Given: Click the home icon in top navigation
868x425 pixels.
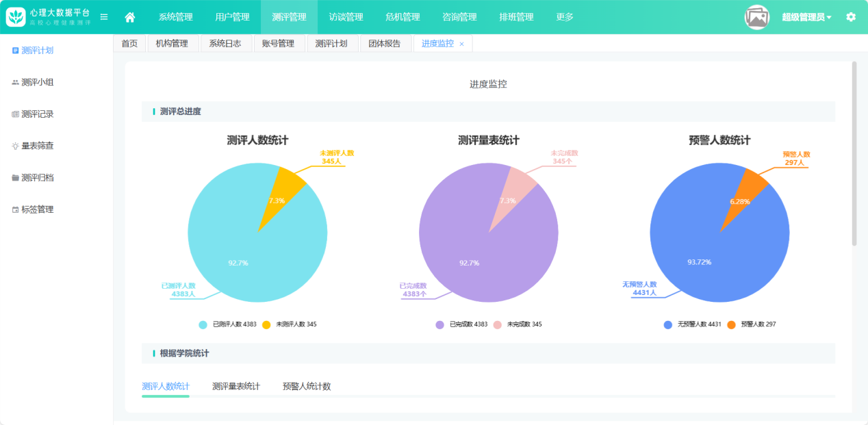Looking at the screenshot, I should click(x=130, y=17).
